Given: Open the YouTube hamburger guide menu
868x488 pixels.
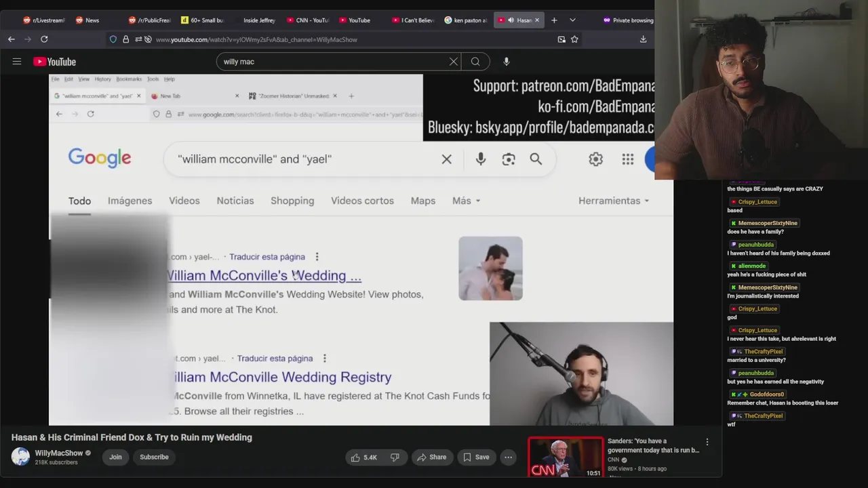Looking at the screenshot, I should point(17,62).
